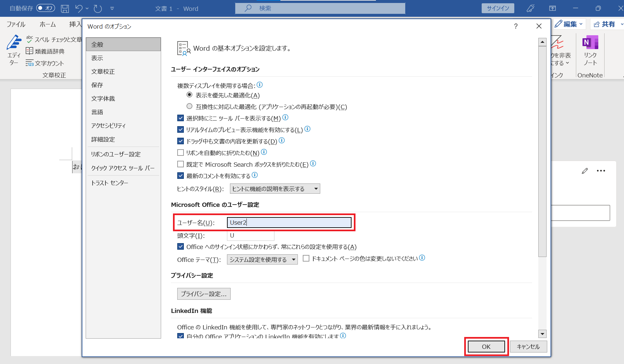Open ヒントのスタイル dropdown
Image resolution: width=624 pixels, height=364 pixels.
point(275,189)
